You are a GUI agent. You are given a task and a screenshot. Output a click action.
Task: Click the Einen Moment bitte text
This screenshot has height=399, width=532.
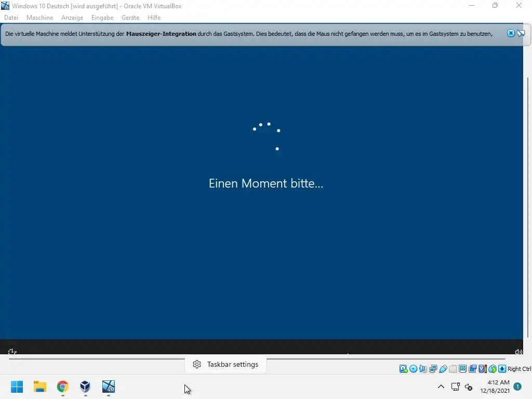pyautogui.click(x=266, y=183)
